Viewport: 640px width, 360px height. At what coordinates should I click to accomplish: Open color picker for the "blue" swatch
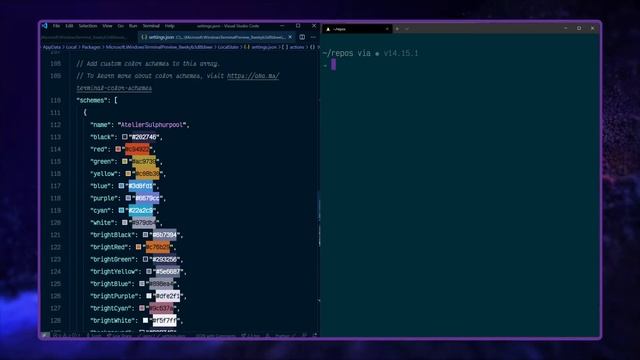click(x=121, y=186)
